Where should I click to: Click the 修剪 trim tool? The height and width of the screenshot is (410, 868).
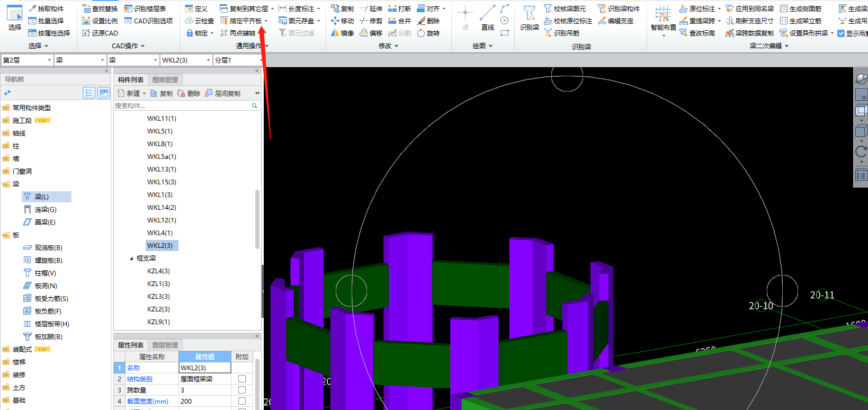tap(371, 21)
